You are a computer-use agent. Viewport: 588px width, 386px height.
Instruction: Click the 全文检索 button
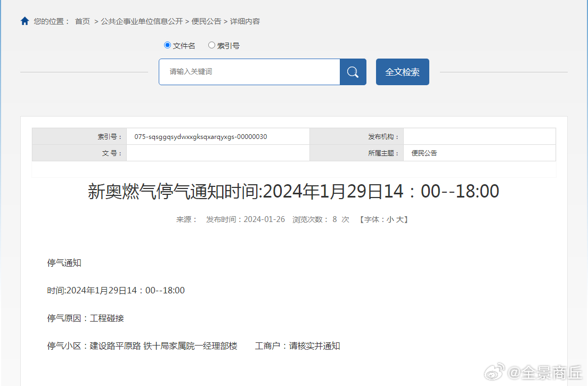(402, 72)
